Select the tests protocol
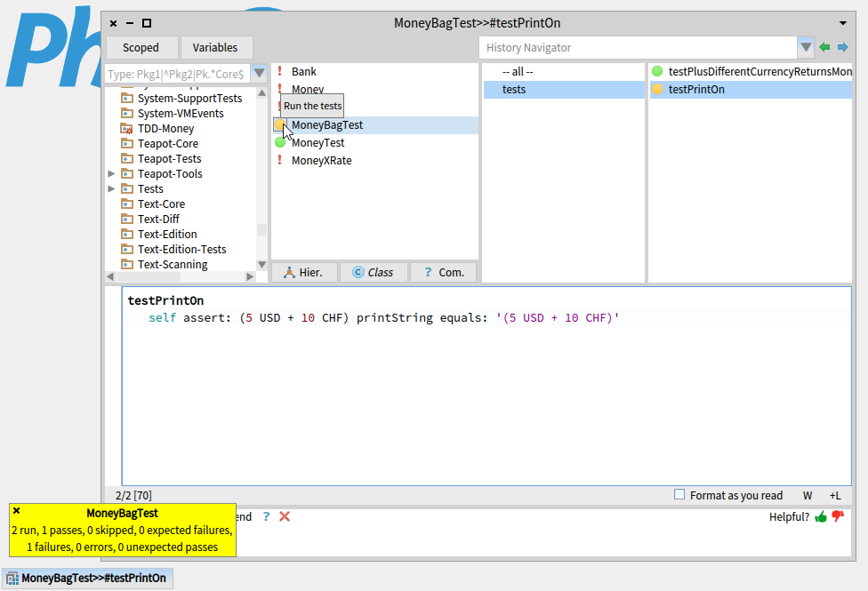The height and width of the screenshot is (591, 868). [x=564, y=89]
